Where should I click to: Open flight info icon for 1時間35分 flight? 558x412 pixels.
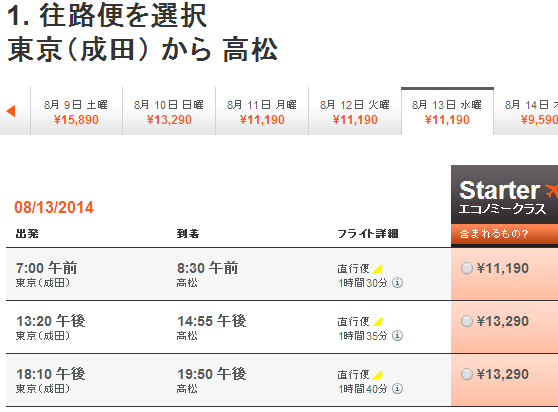pos(397,336)
